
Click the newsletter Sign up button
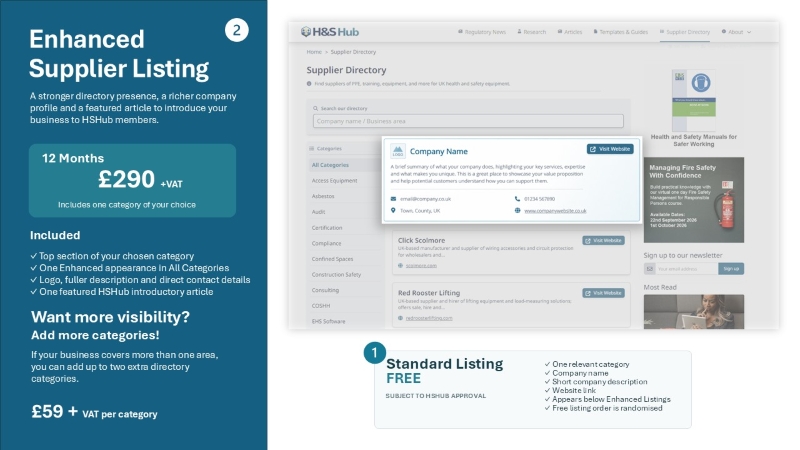coord(731,269)
